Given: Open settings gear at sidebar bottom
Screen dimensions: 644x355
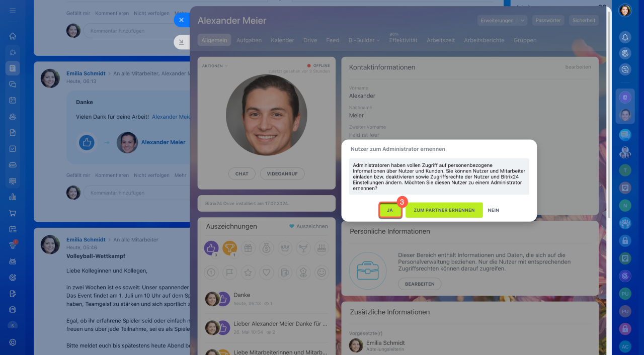Looking at the screenshot, I should (13, 342).
